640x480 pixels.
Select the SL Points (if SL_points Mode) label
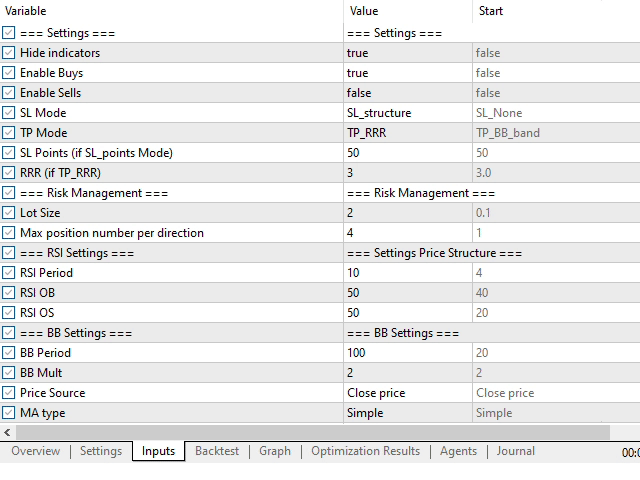click(x=96, y=153)
